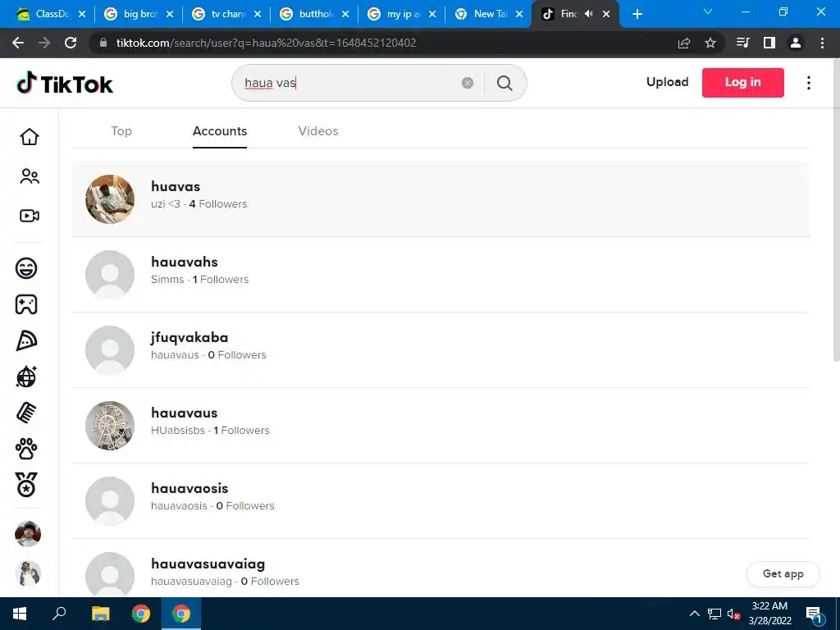The height and width of the screenshot is (630, 840).
Task: Open File Explorer from the taskbar
Action: [x=100, y=614]
